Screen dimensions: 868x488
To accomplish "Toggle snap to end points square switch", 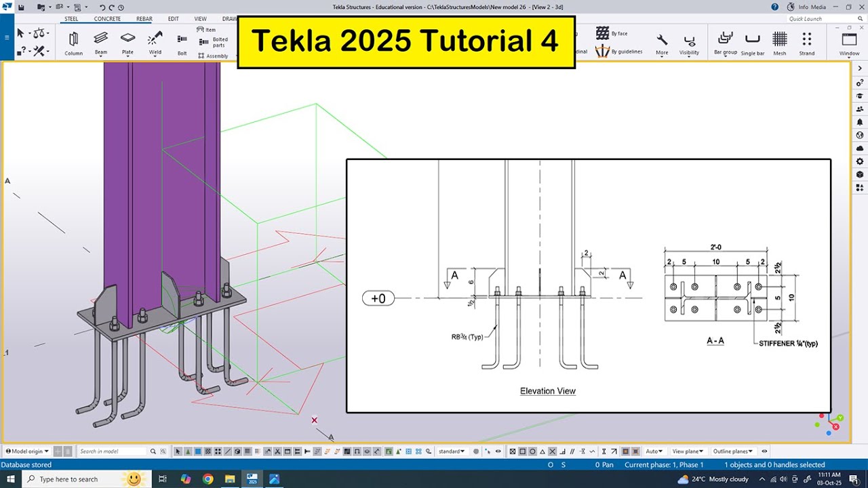I will click(x=523, y=451).
